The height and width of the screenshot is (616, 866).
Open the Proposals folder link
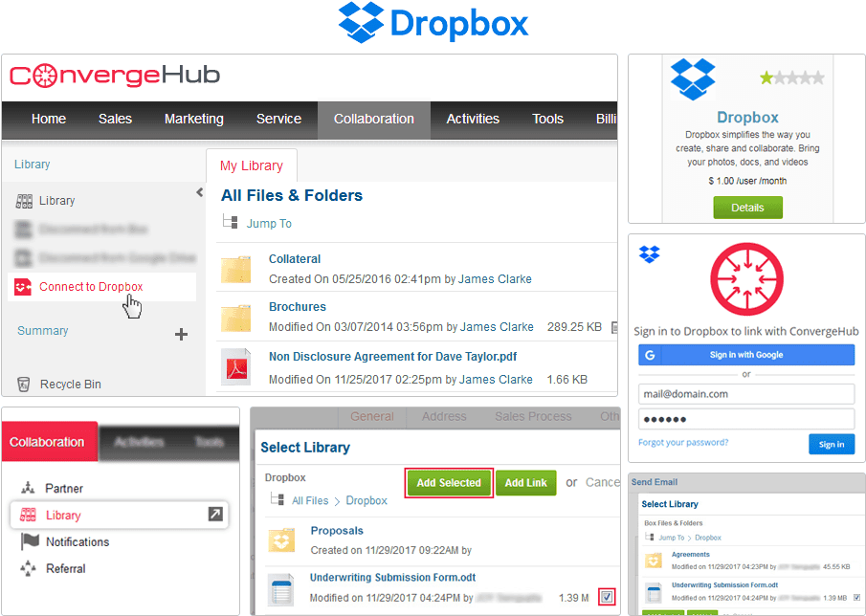[337, 531]
